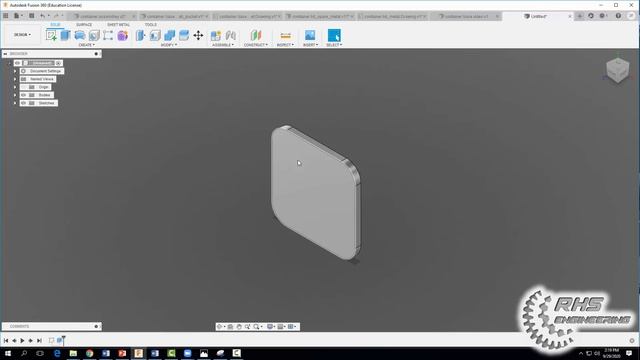This screenshot has height=360, width=640.
Task: Open the File menu dropdown
Action: [18, 16]
